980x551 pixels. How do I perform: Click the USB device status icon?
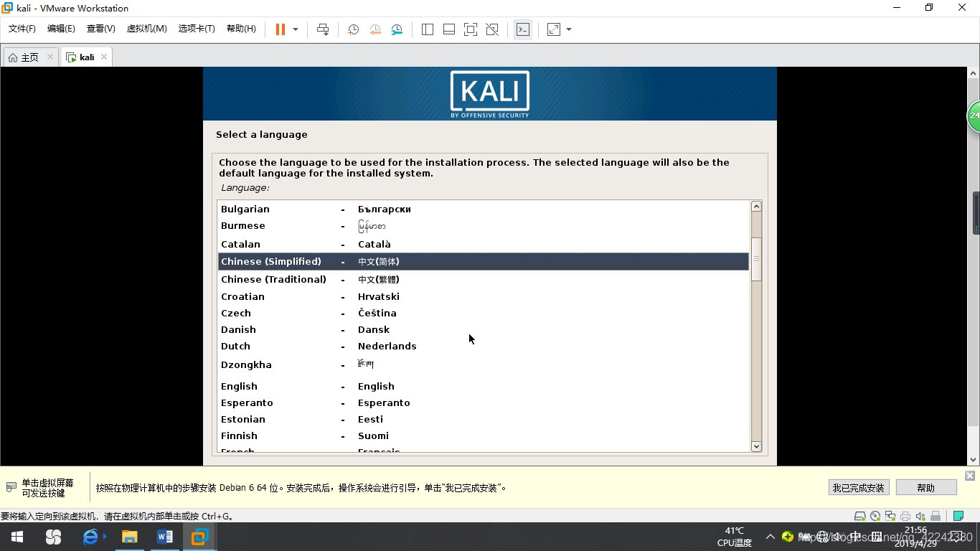(x=936, y=516)
